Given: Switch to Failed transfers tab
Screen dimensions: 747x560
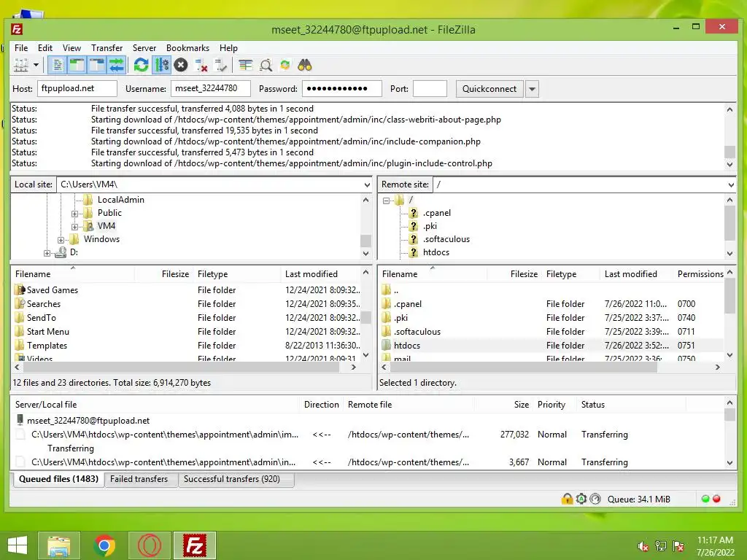Looking at the screenshot, I should pyautogui.click(x=139, y=479).
